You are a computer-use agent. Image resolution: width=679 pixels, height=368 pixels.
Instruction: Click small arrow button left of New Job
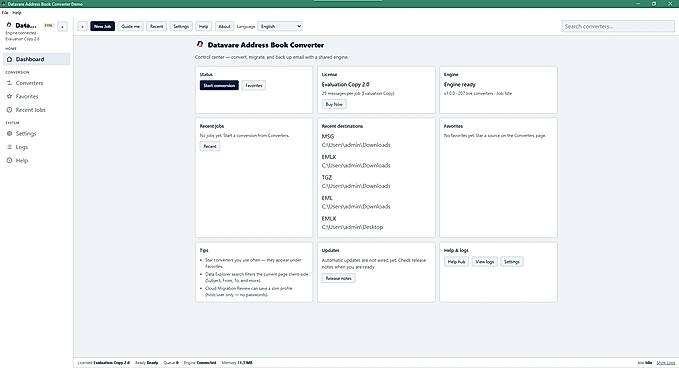[82, 26]
